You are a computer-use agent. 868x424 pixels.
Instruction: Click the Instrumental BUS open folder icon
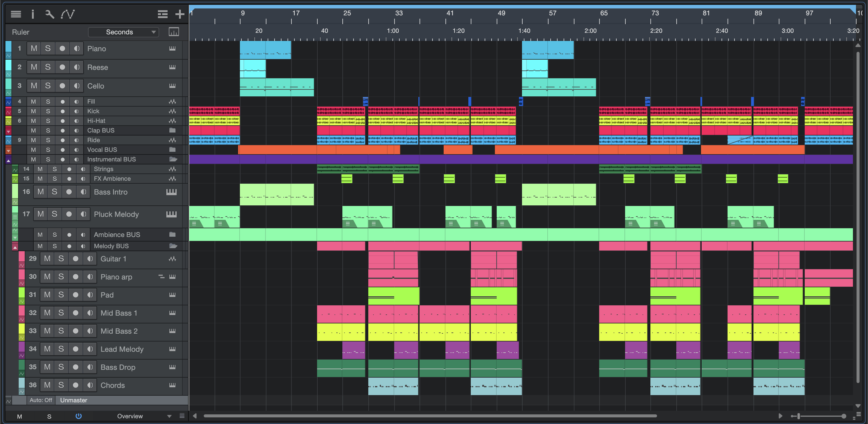point(173,159)
